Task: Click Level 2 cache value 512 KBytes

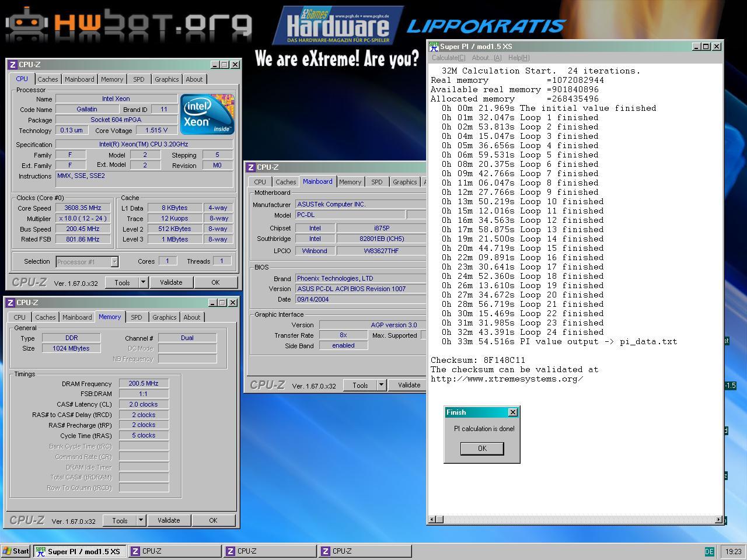Action: click(174, 229)
